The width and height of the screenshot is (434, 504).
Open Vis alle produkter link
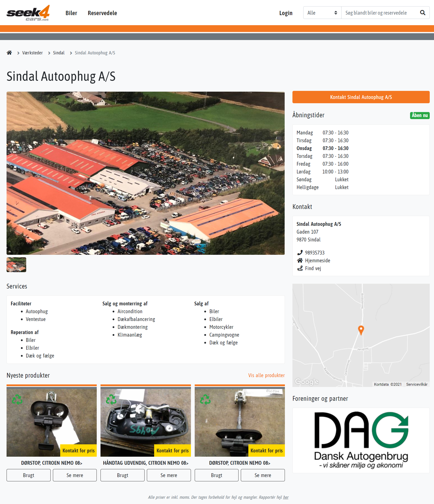click(266, 375)
